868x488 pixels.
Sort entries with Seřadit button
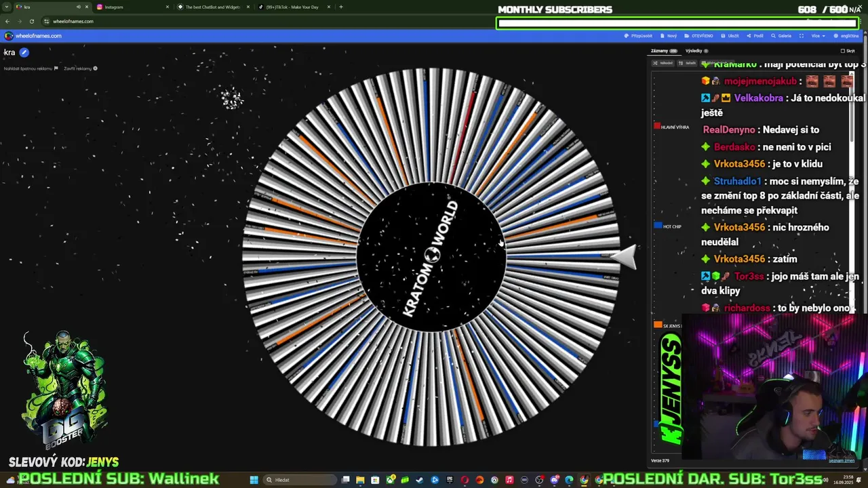point(687,63)
